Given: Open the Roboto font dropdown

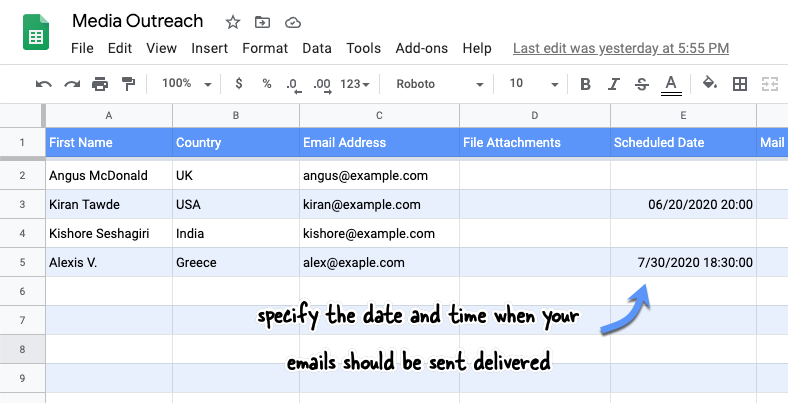Looking at the screenshot, I should [440, 84].
